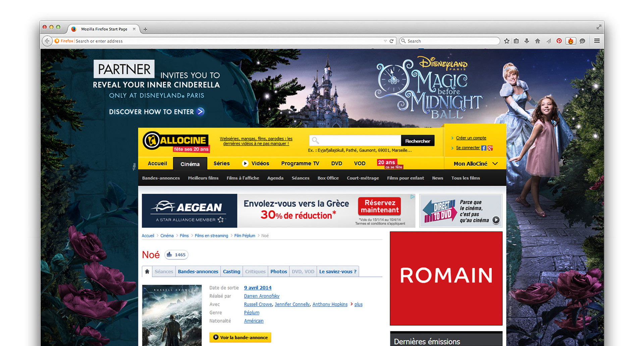Image resolution: width=644 pixels, height=346 pixels.
Task: Bookmark this page with the star icon
Action: coord(506,41)
